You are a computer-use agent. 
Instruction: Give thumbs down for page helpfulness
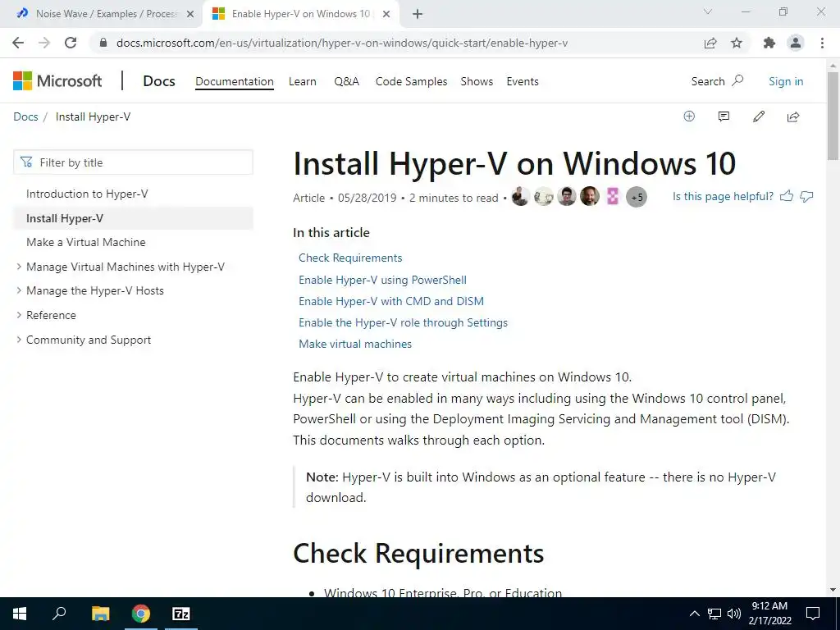point(806,196)
